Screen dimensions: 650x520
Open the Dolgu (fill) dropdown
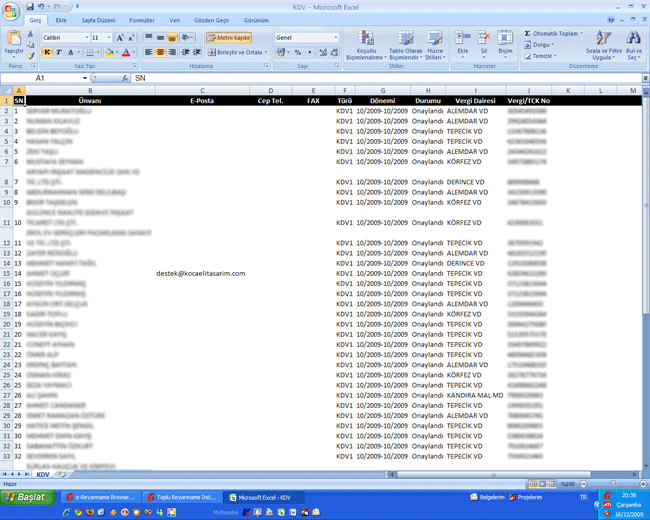click(x=540, y=45)
